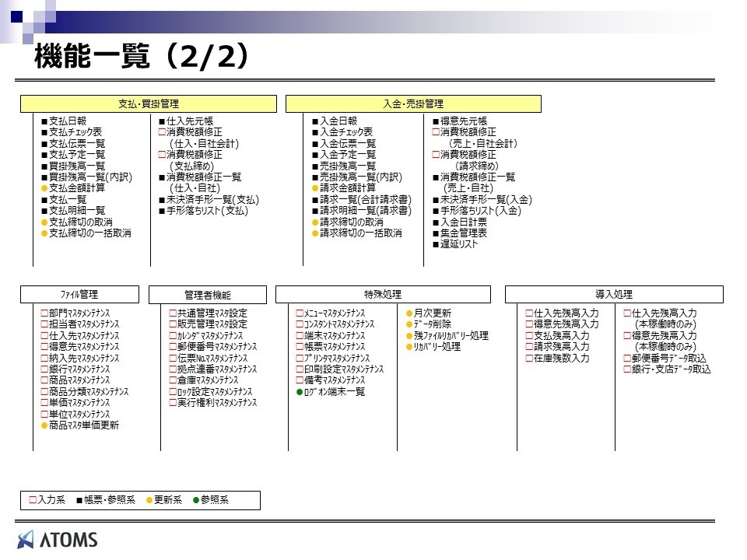
Task: Click the yellow bullet beside 月次更新
Action: 409,313
